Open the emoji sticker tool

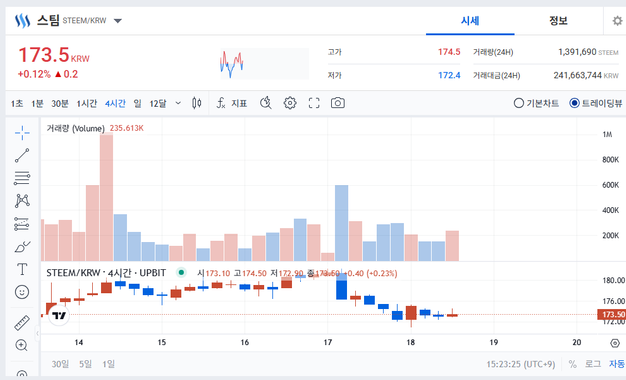(22, 292)
